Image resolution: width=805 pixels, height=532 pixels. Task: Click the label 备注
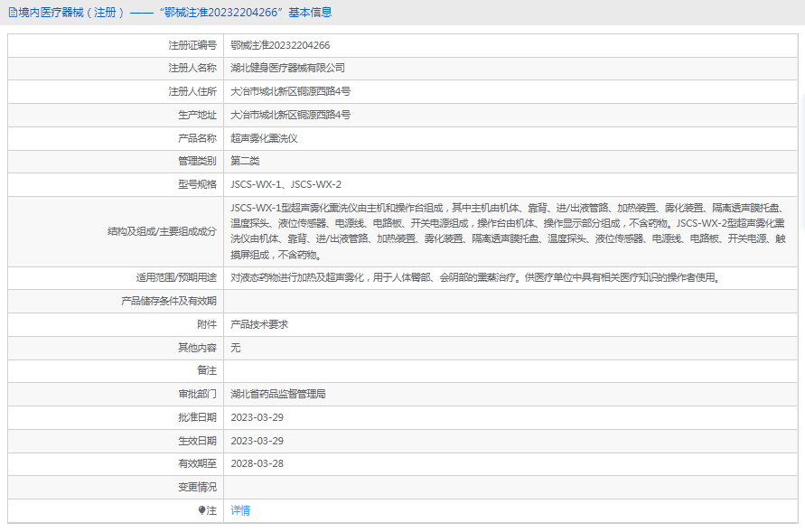tap(207, 370)
